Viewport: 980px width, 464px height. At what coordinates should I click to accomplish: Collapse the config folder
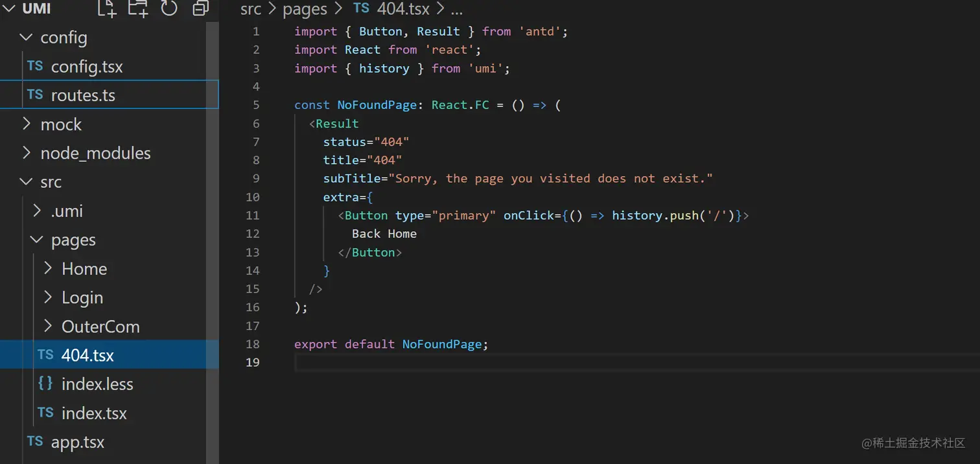pos(26,38)
